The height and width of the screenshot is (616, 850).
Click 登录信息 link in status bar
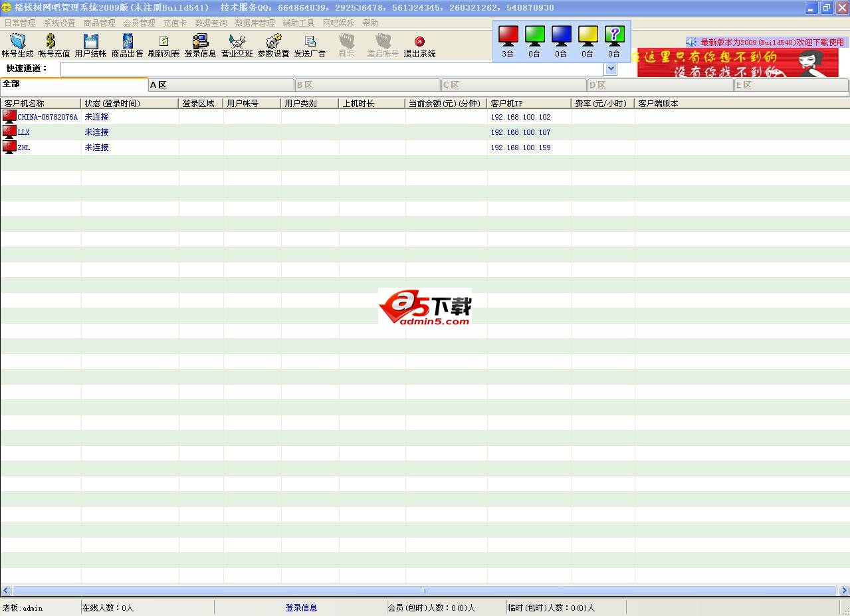[301, 608]
